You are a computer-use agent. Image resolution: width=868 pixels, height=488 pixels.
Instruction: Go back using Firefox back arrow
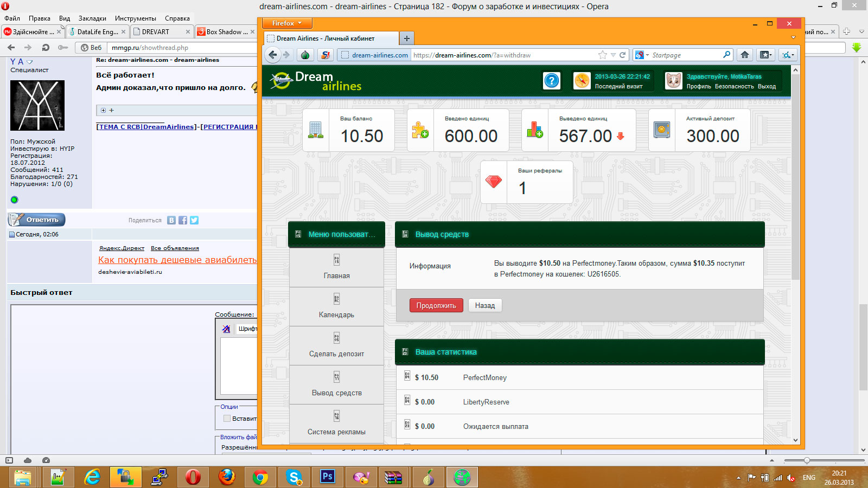[x=273, y=55]
